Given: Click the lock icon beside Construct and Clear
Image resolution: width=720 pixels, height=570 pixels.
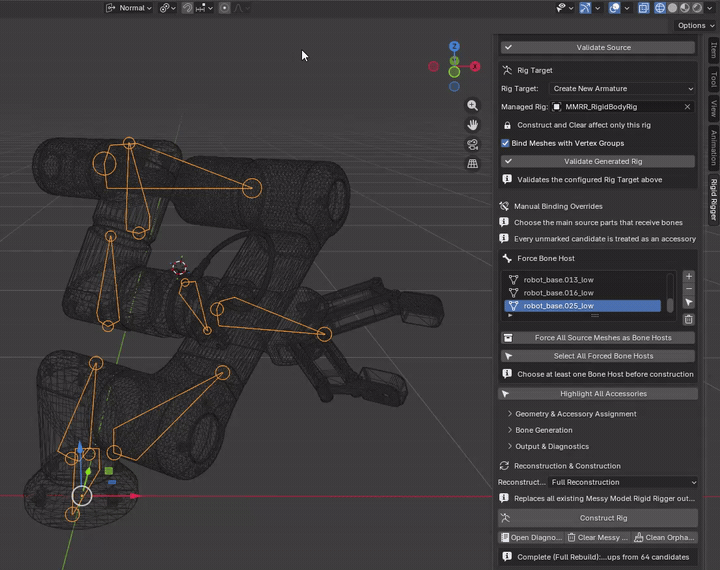Looking at the screenshot, I should 507,125.
